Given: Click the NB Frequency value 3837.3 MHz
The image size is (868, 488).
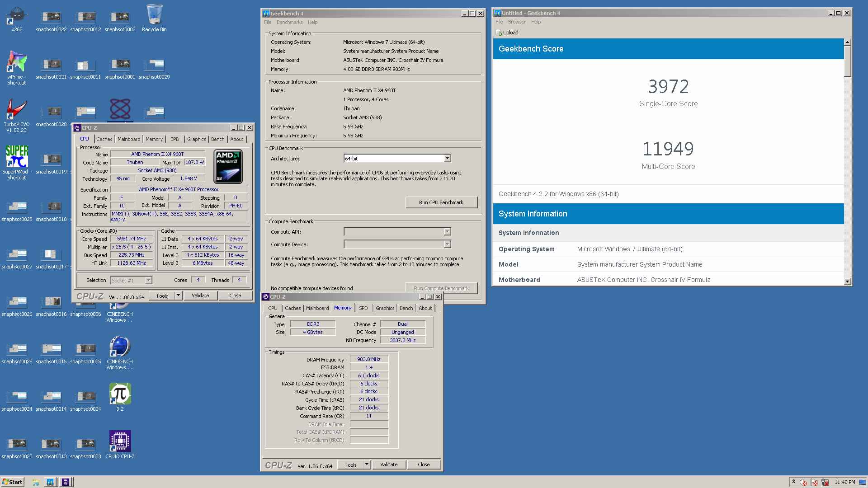Looking at the screenshot, I should tap(403, 341).
